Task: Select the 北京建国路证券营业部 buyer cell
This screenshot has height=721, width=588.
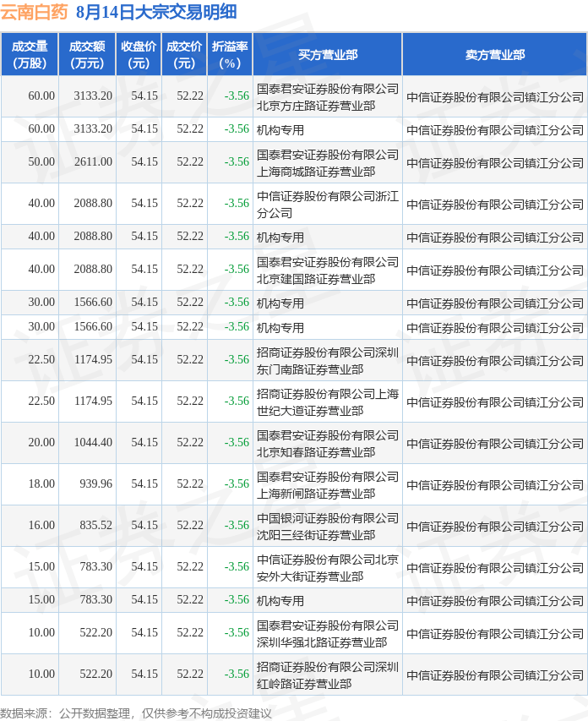Action: point(328,270)
